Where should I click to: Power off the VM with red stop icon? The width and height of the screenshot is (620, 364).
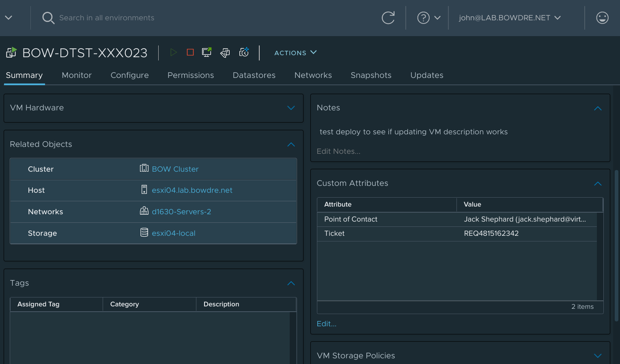[190, 52]
